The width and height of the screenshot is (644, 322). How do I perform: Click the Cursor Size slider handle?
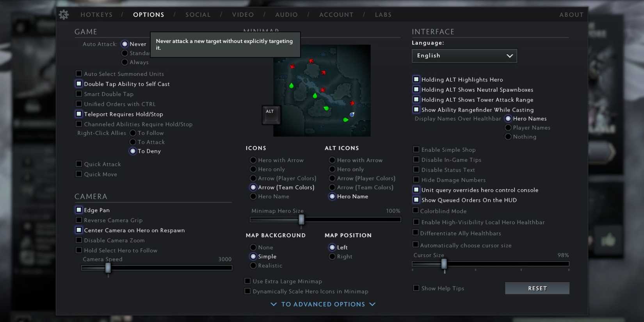coord(444,264)
